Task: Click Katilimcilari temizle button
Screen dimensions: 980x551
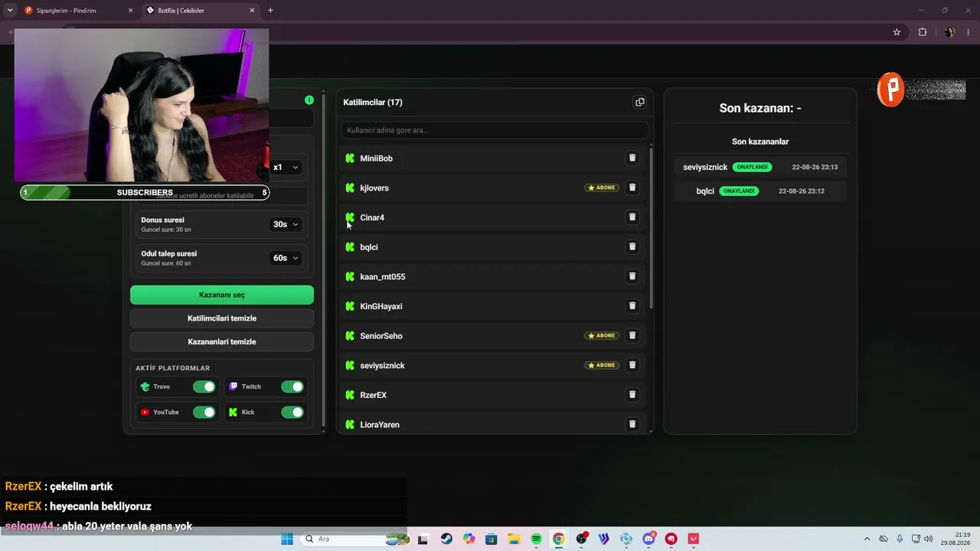Action: (222, 318)
